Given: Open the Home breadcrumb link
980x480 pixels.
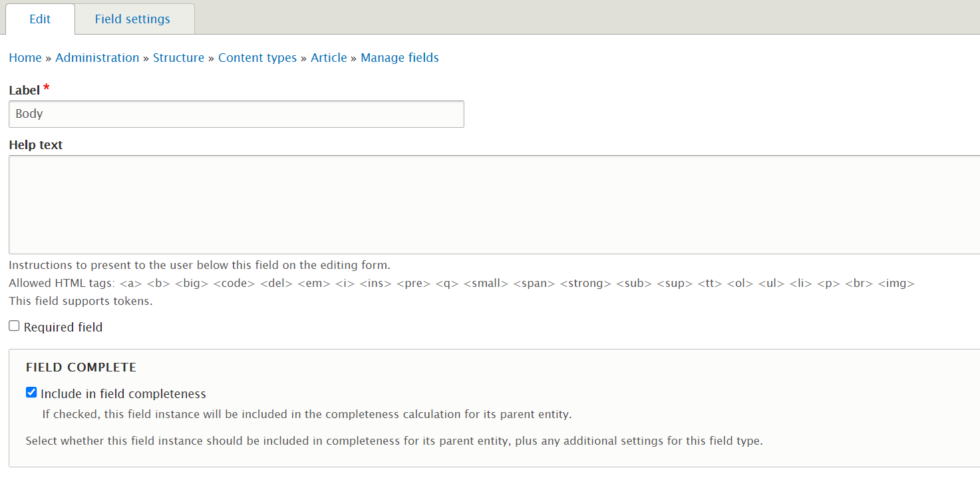Looking at the screenshot, I should pyautogui.click(x=25, y=57).
